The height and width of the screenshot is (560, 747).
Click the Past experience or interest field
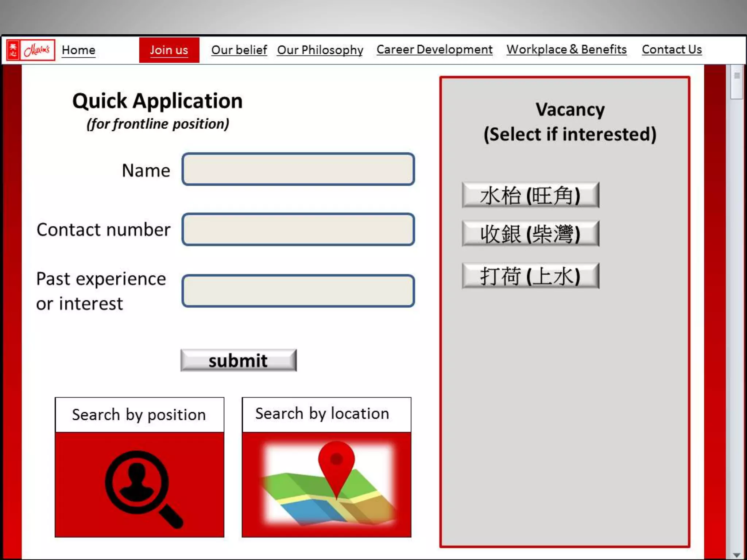coord(298,291)
